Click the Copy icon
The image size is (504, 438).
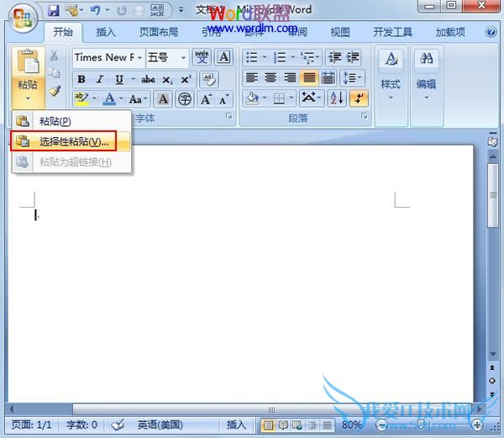(55, 73)
